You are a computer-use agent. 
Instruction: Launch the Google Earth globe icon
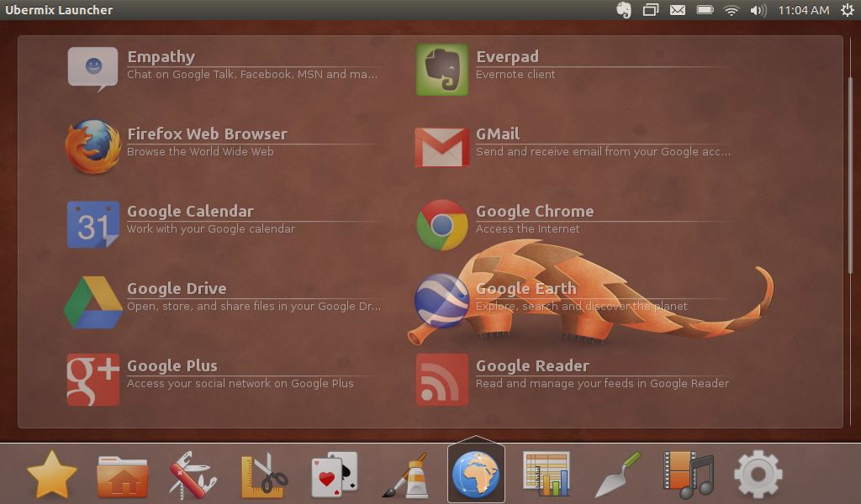coord(442,301)
